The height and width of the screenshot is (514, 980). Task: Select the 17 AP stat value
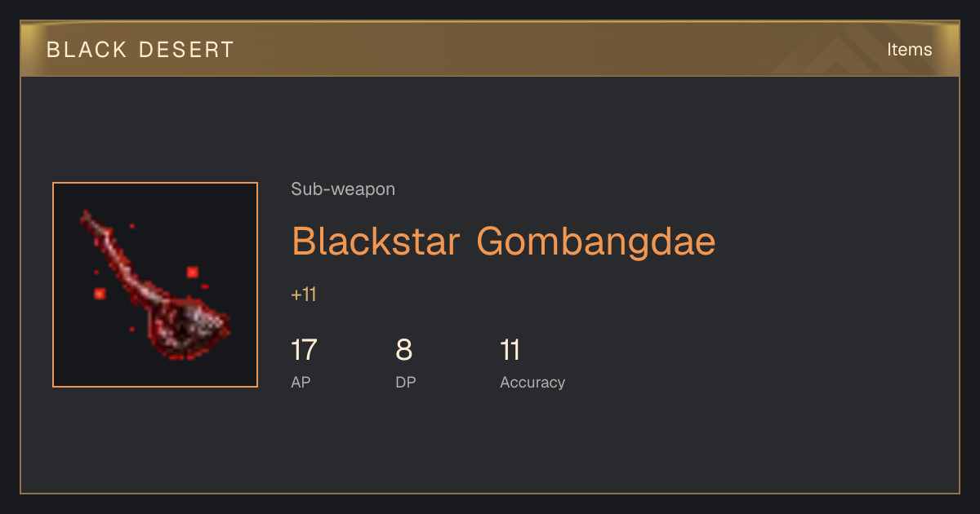(304, 350)
